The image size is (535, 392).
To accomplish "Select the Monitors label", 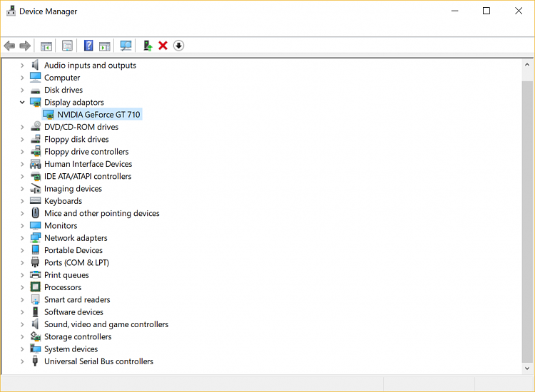I will tap(61, 226).
